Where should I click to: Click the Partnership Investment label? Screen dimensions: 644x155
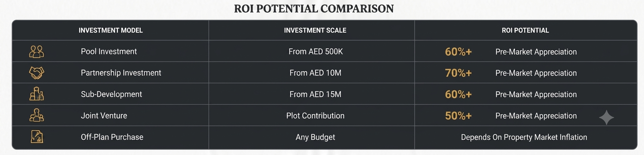[121, 73]
